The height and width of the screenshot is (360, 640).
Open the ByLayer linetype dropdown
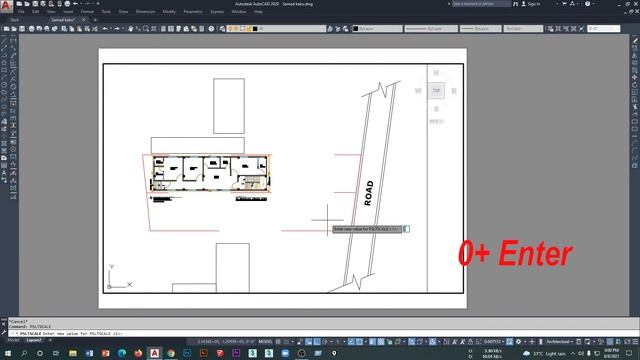coord(431,29)
